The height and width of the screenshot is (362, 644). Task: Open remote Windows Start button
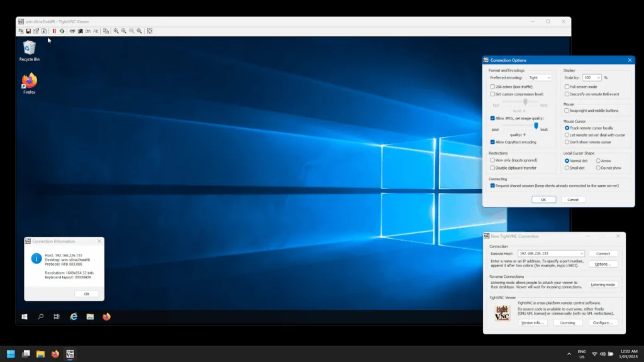click(25, 317)
